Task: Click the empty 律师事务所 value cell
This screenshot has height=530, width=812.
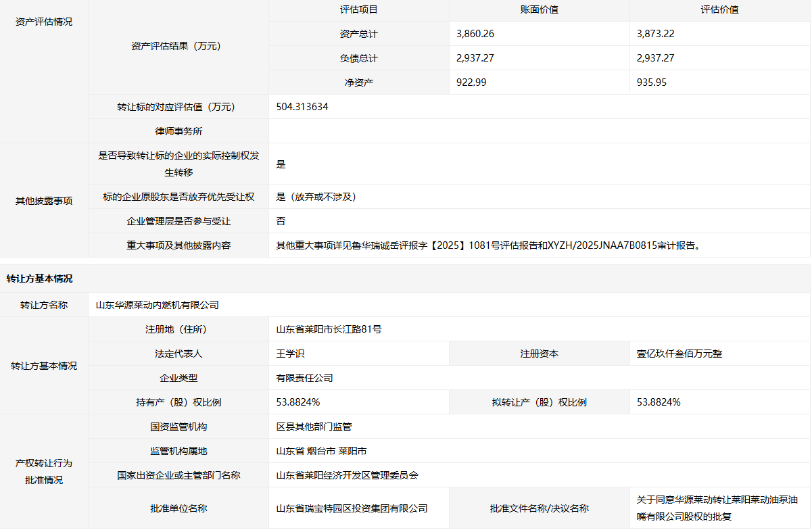Action: [x=539, y=131]
